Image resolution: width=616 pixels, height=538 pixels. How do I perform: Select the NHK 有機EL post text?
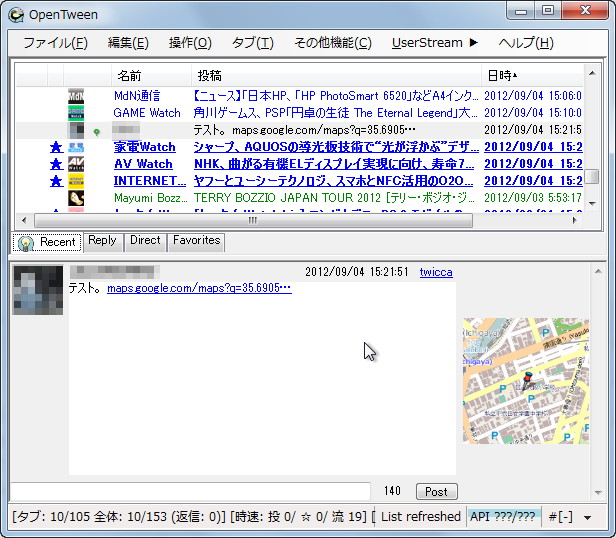tap(334, 164)
